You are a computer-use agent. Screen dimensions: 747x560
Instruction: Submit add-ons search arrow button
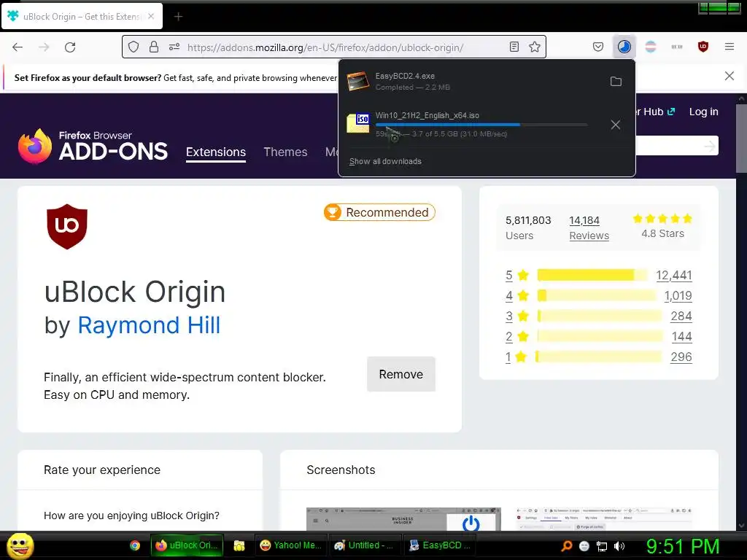710,146
